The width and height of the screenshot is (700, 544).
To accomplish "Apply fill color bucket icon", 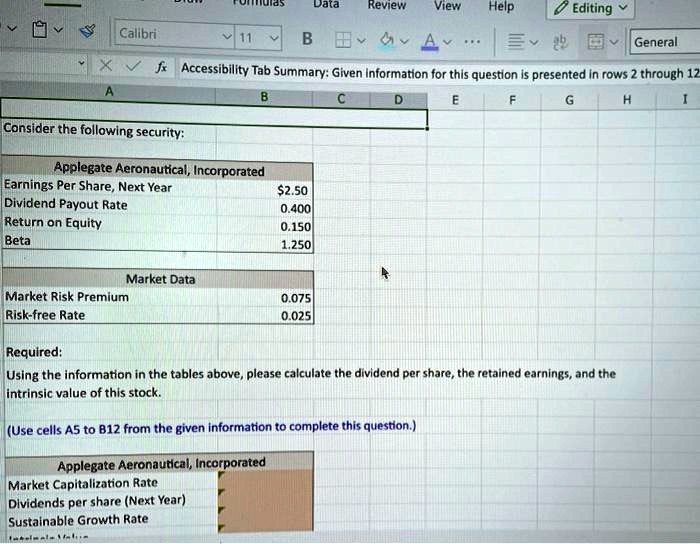I will pyautogui.click(x=387, y=41).
